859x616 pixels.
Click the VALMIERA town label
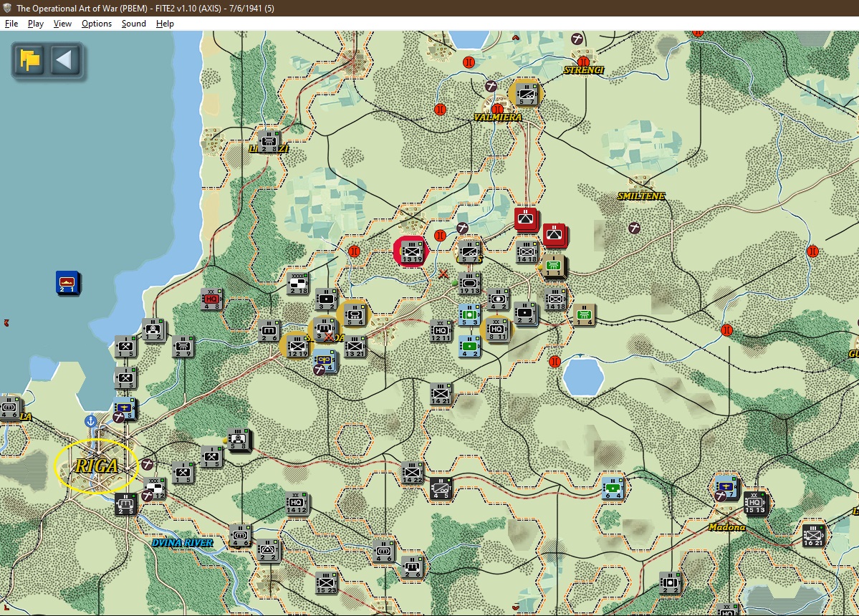[497, 117]
